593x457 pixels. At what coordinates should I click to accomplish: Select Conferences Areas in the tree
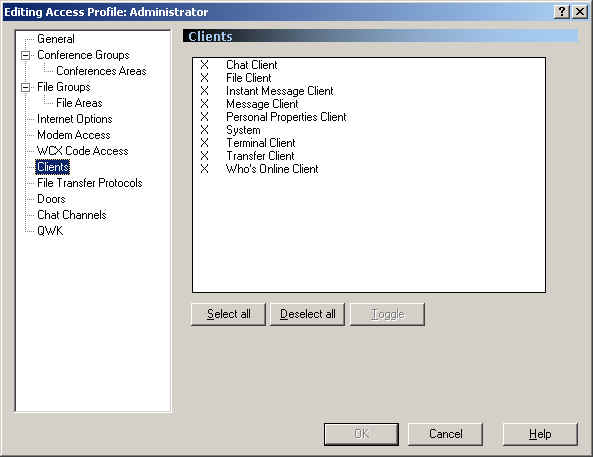click(x=101, y=71)
